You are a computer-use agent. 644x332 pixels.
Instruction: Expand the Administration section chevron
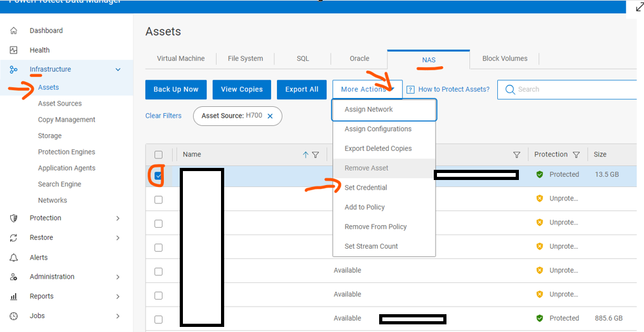(x=118, y=277)
